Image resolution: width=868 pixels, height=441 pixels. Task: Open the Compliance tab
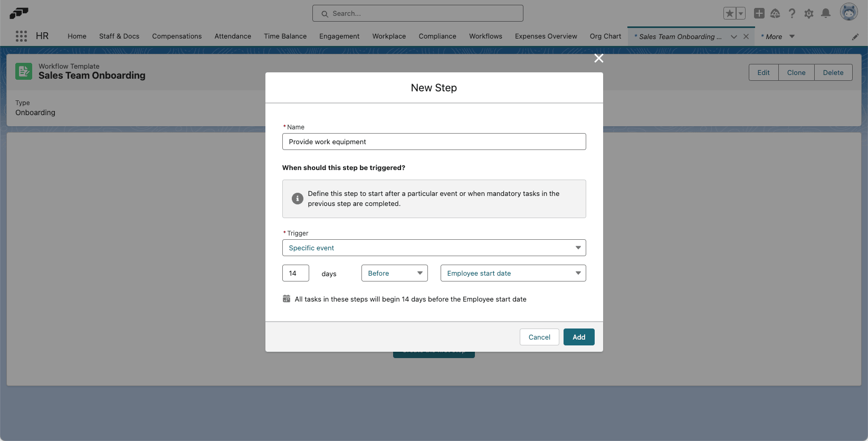tap(437, 36)
